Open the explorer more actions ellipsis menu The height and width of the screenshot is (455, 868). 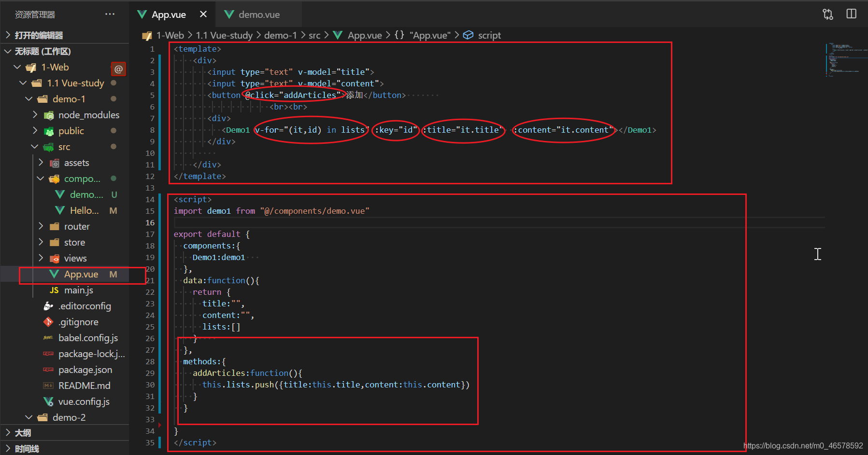[110, 14]
